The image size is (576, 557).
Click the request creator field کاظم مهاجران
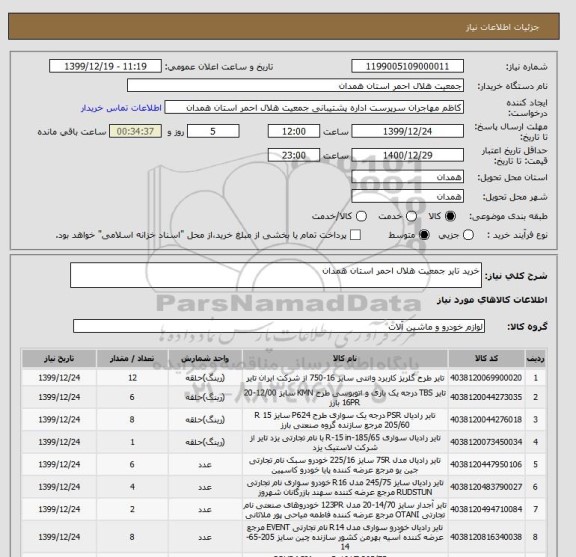point(314,108)
